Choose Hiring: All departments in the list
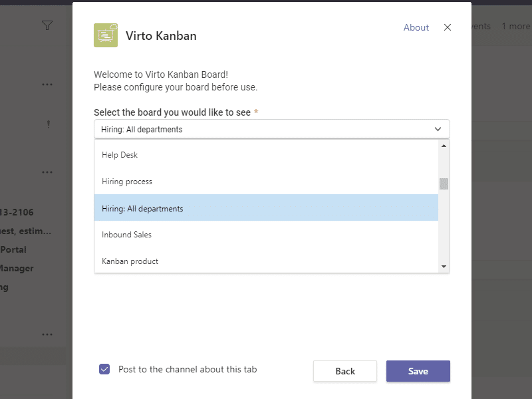Viewport: 532px width, 399px height. (x=266, y=207)
